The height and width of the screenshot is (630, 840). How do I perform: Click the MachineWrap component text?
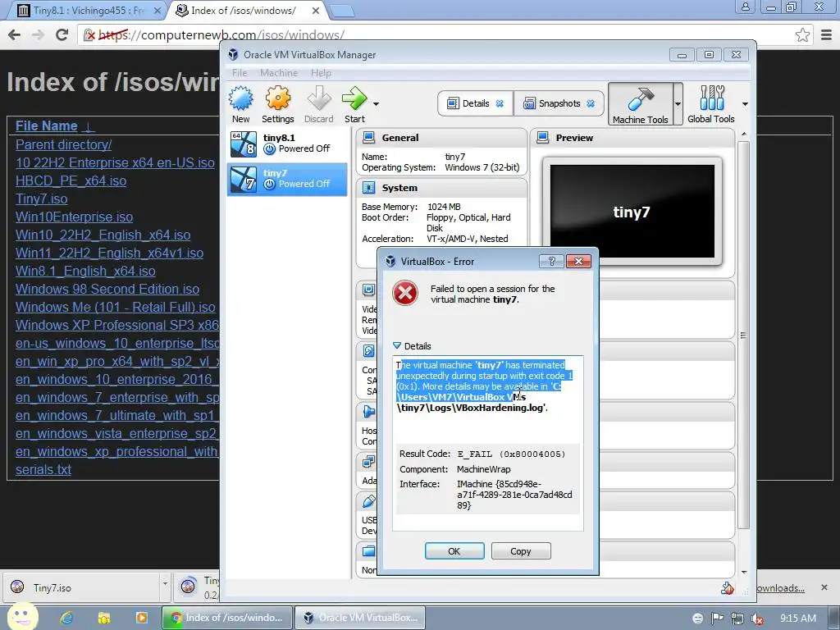point(484,469)
